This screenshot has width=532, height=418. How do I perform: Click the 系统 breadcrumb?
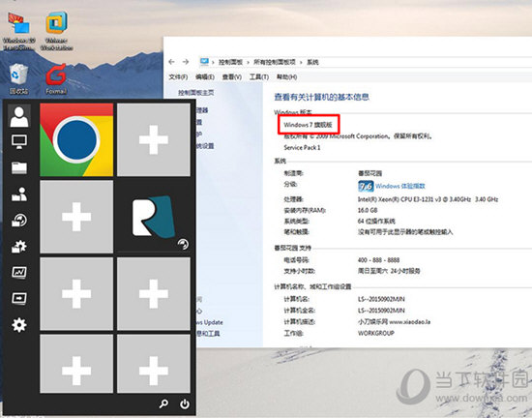coord(312,62)
